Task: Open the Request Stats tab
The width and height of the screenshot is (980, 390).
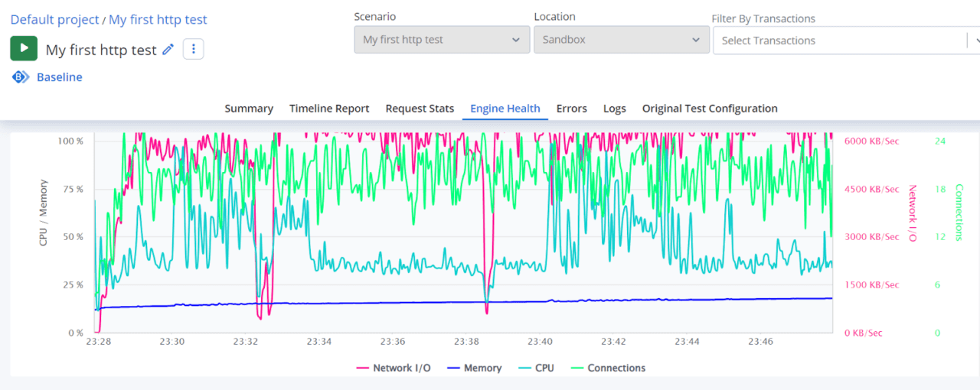Action: [420, 109]
